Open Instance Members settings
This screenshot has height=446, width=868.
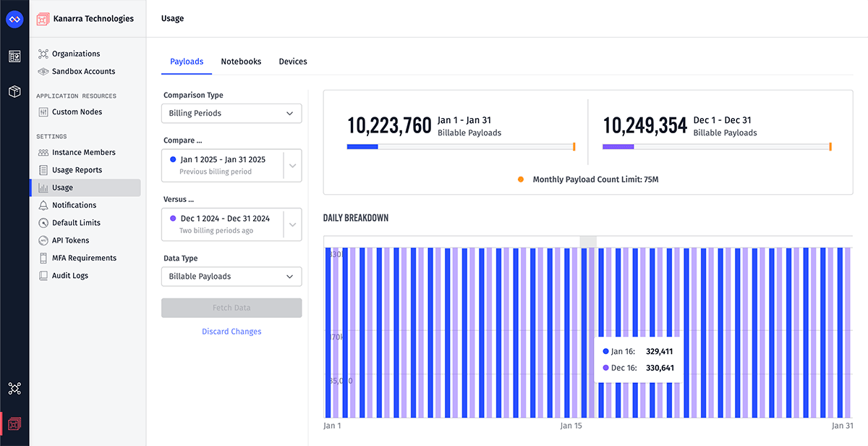pos(85,153)
